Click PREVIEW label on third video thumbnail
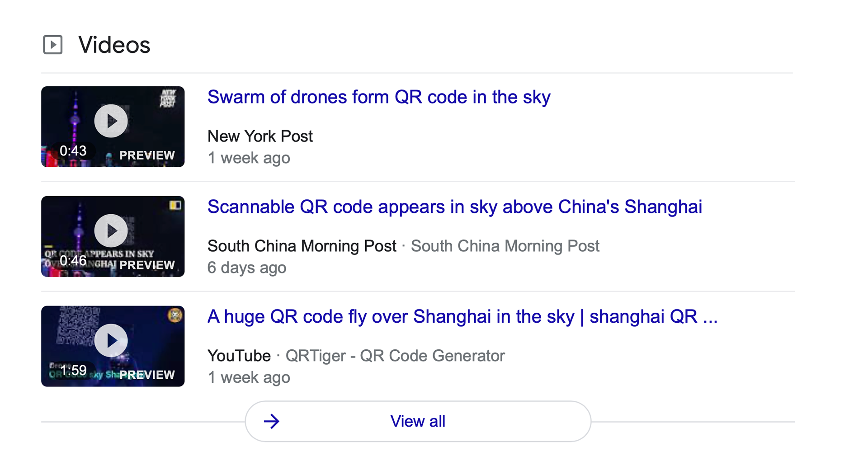The height and width of the screenshot is (456, 868). [x=147, y=375]
